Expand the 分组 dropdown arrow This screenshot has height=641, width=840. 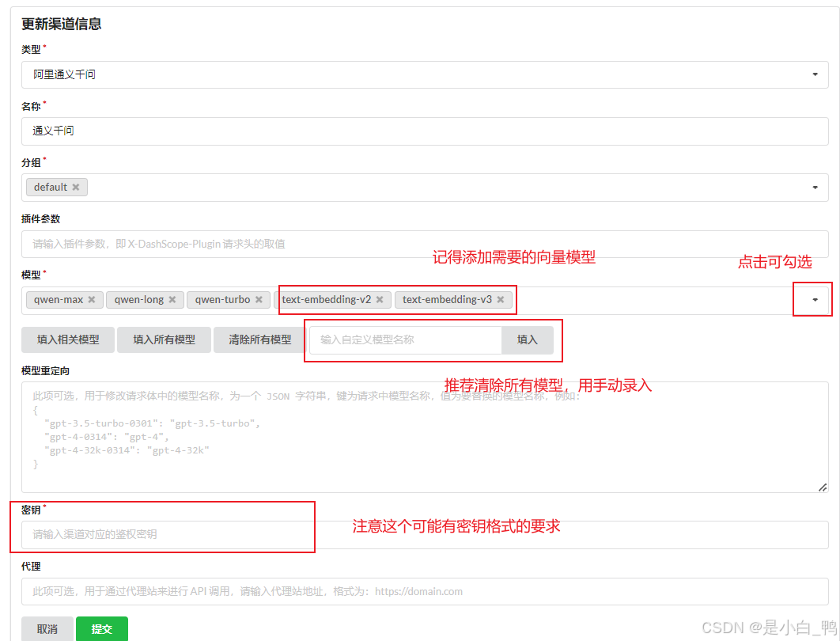click(x=815, y=188)
